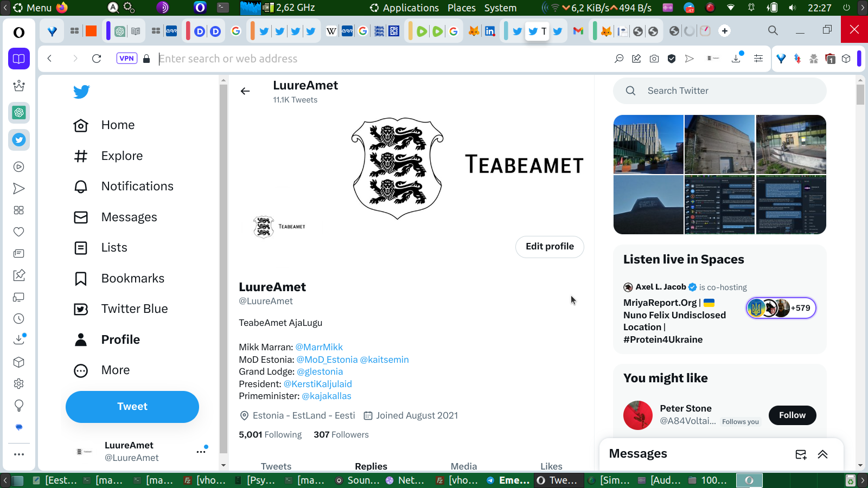Open Twitter Blue via its icon

(x=81, y=309)
